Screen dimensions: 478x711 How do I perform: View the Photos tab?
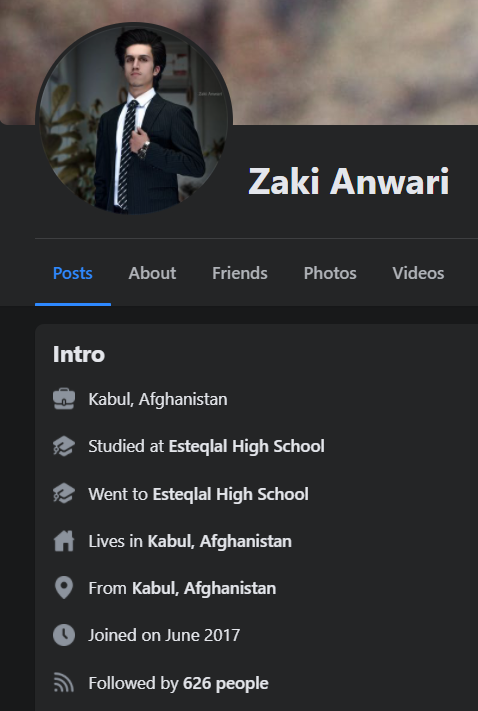pyautogui.click(x=330, y=273)
